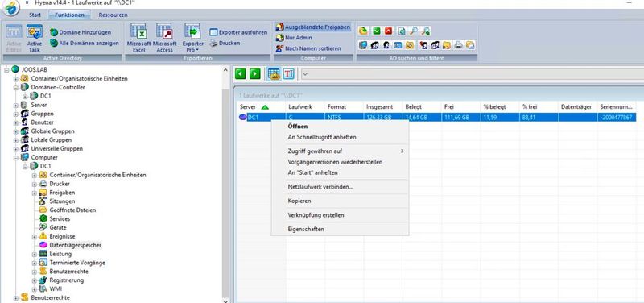Click the magnifier with green arrow icon
Screen dimensions: 644x303
[x=426, y=31]
